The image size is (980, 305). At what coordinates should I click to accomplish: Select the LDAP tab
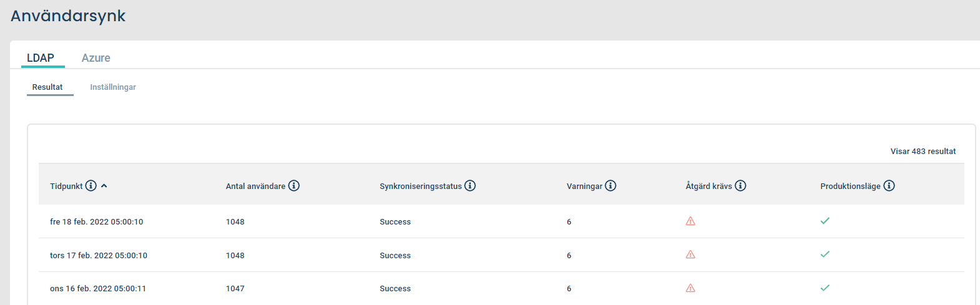(41, 58)
